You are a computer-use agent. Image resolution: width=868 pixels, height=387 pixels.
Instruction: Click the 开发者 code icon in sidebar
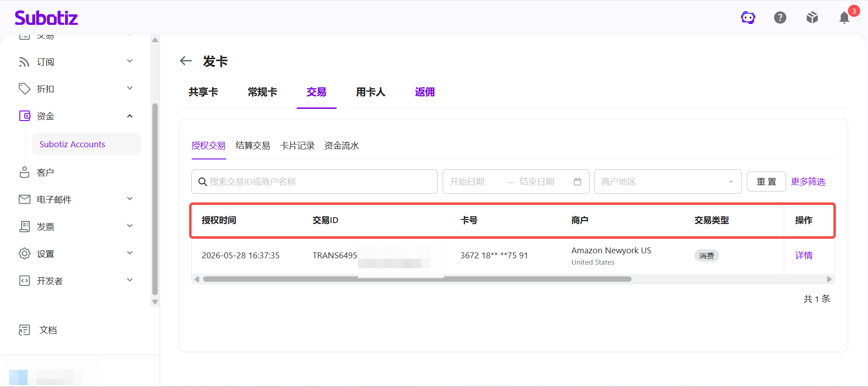[x=24, y=280]
